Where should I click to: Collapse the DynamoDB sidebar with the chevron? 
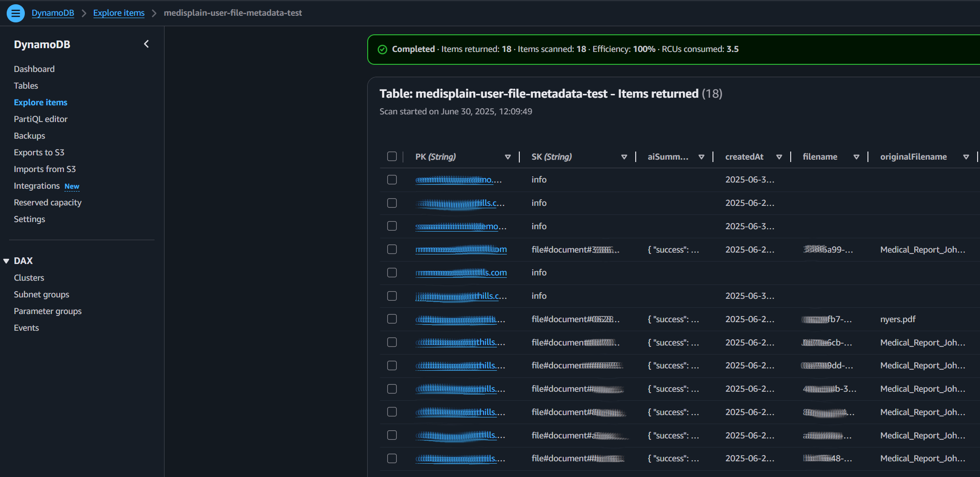(x=146, y=44)
